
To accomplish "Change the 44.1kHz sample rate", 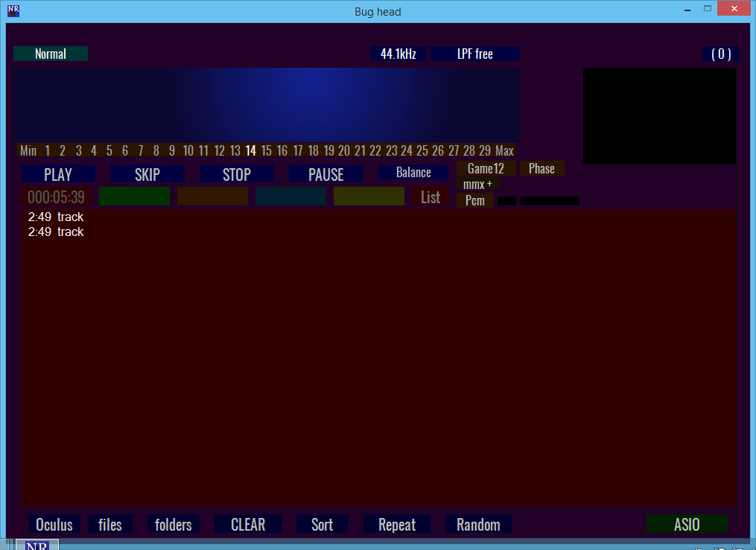I will click(398, 54).
